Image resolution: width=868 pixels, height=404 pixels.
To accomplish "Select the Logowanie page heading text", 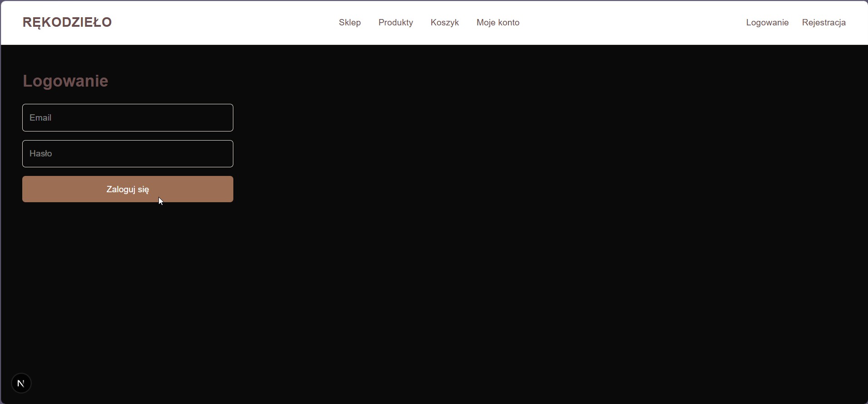I will tap(65, 81).
